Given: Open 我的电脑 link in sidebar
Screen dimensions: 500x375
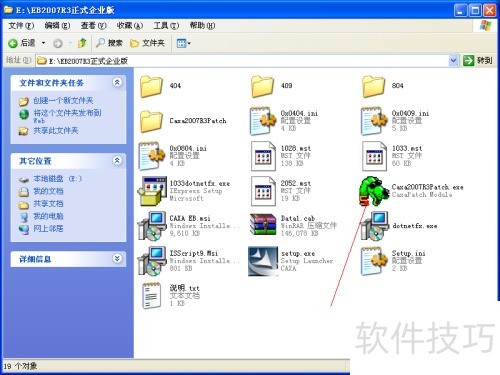Looking at the screenshot, I should click(48, 216).
